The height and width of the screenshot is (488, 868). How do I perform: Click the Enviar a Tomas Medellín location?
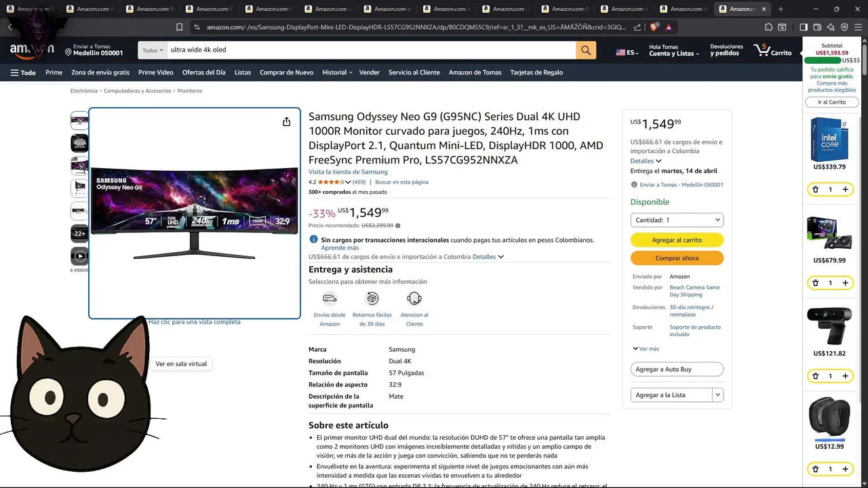click(94, 50)
